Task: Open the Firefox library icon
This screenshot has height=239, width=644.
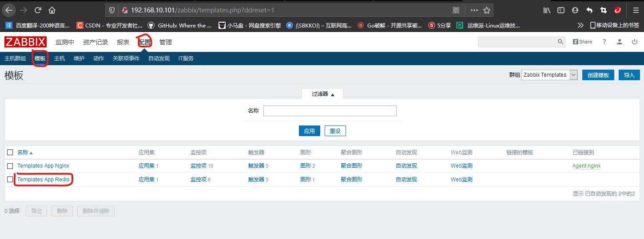Action: (547, 10)
